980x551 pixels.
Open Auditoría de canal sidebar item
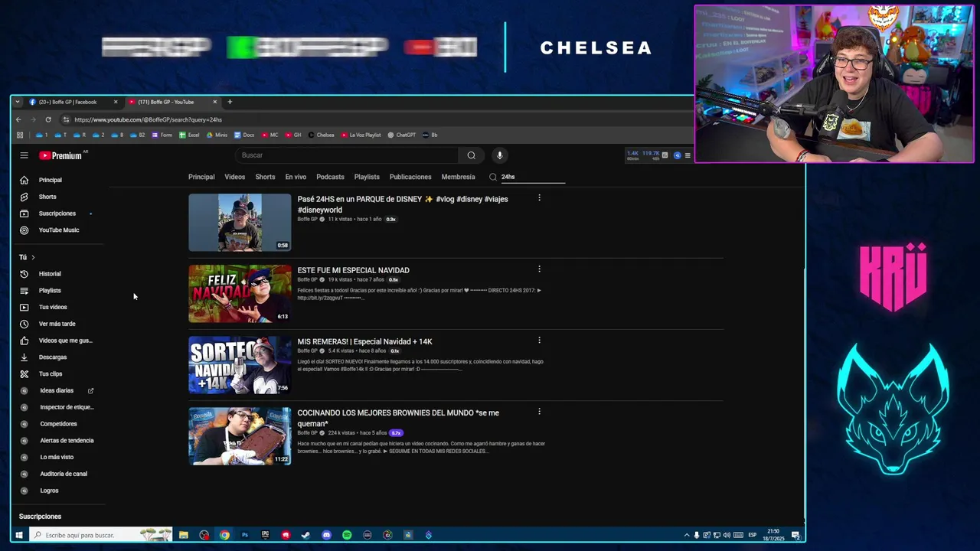point(64,474)
